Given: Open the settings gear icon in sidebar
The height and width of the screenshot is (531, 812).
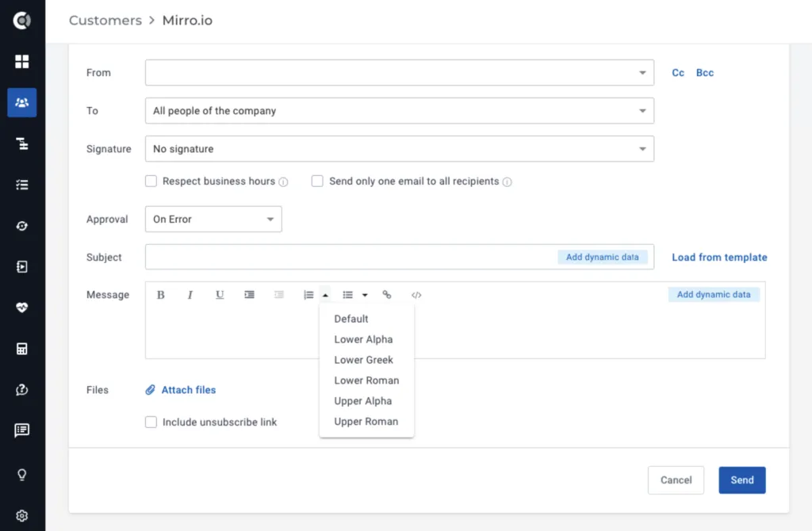Looking at the screenshot, I should point(21,516).
